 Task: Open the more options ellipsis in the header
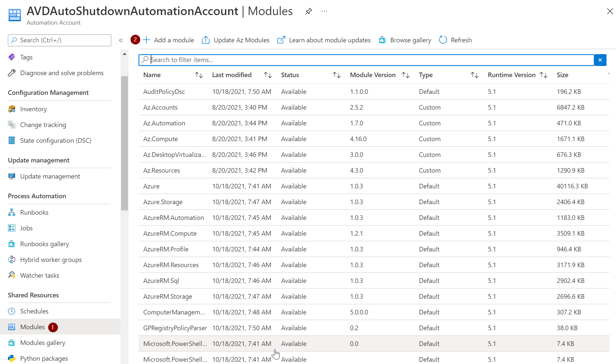click(x=324, y=11)
